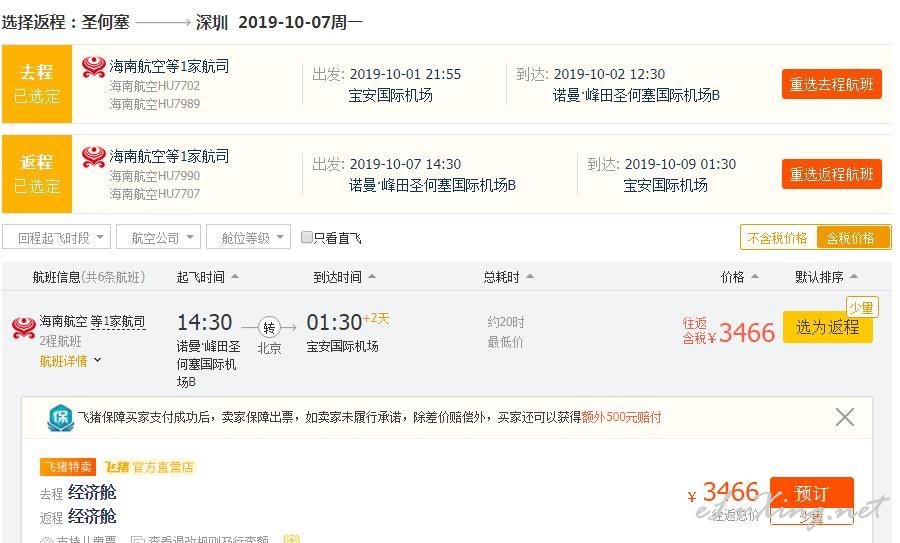The image size is (900, 543).
Task: Expand 航班详情 flight details
Action: 70,361
